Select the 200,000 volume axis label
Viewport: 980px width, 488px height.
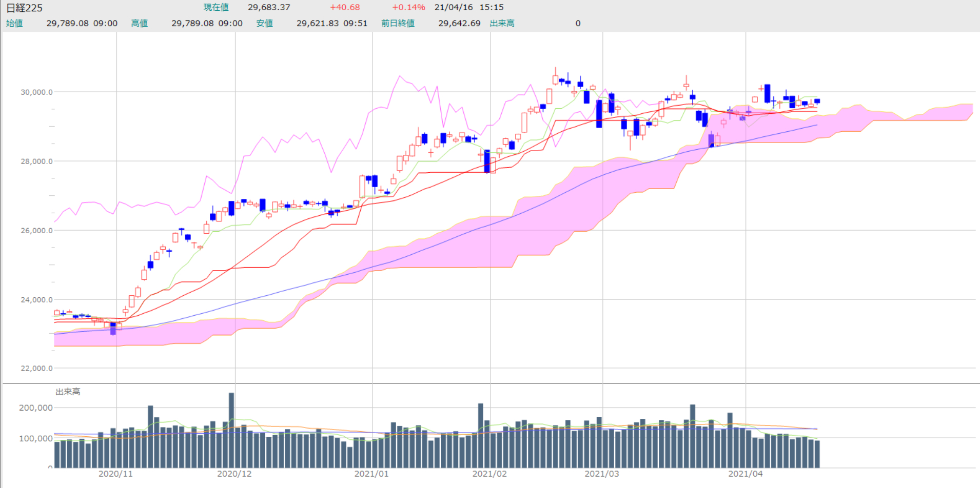click(x=36, y=408)
